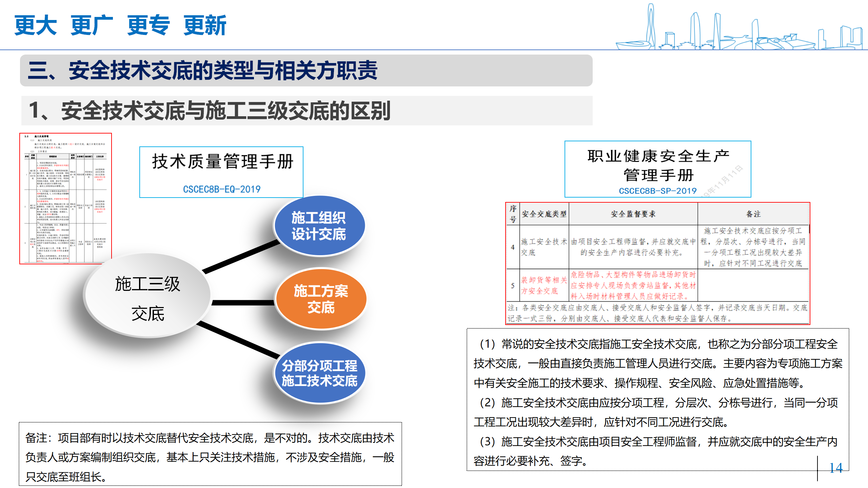The height and width of the screenshot is (488, 868).
Task: Click the code 'CSCEC8B-SP-2019'
Action: (657, 191)
